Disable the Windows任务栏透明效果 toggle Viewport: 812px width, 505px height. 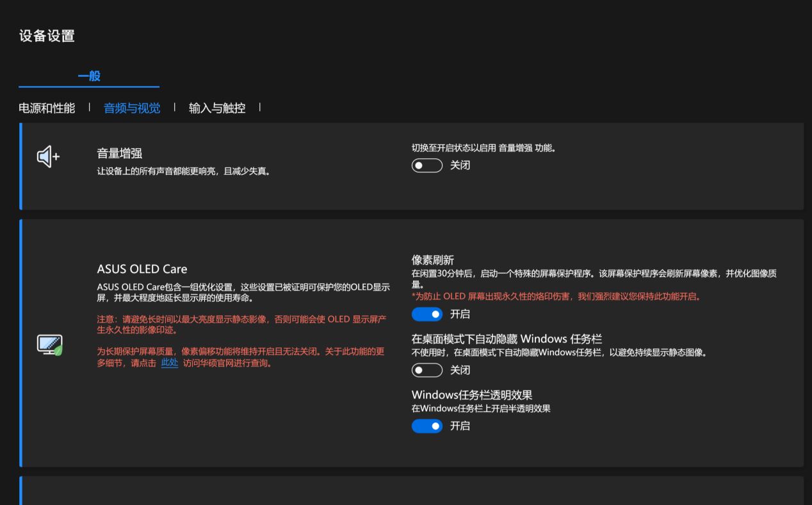pyautogui.click(x=427, y=426)
